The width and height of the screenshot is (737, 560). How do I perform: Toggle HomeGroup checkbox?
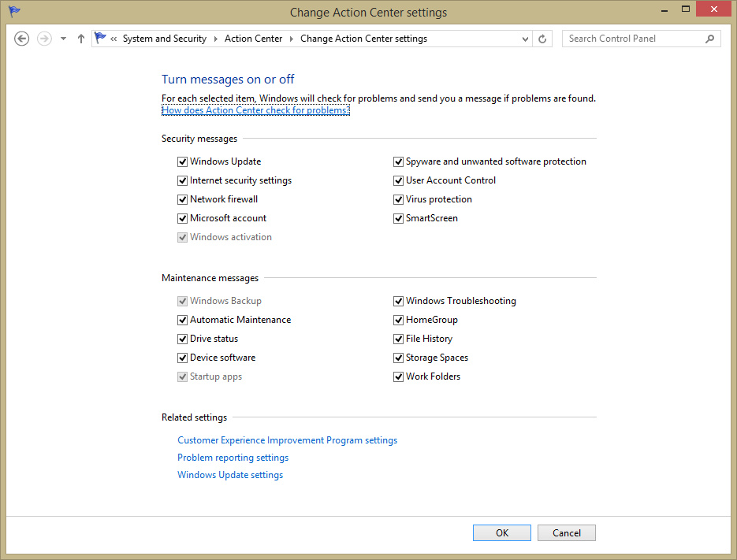398,320
